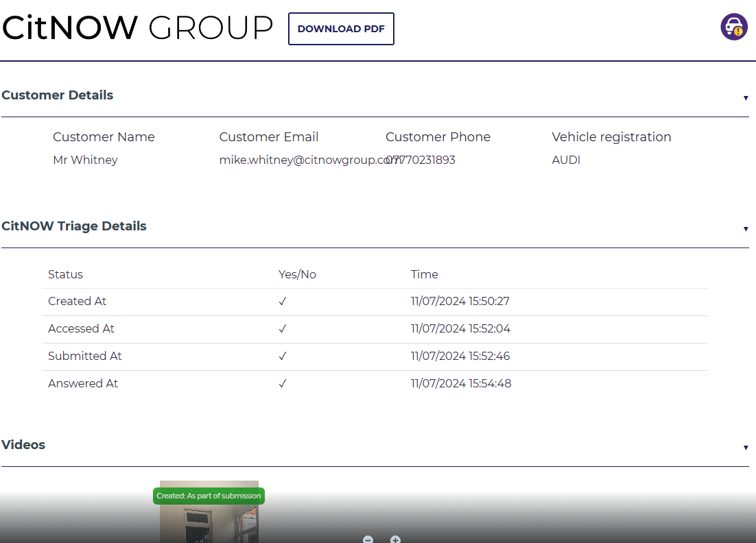The image size is (756, 543).
Task: Click the Download PDF button
Action: pyautogui.click(x=341, y=29)
